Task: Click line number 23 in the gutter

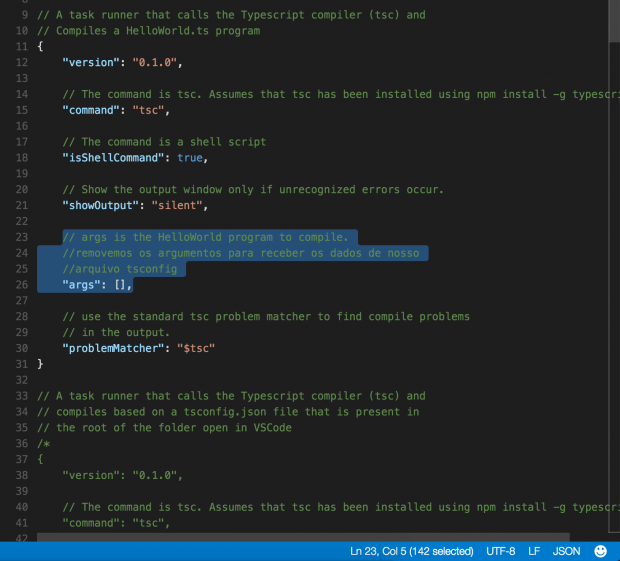Action: 22,237
